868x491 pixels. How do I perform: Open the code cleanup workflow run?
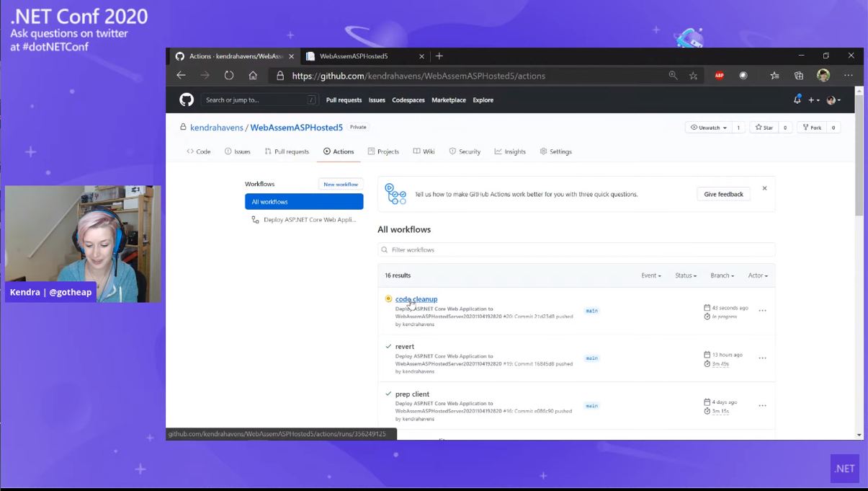point(416,299)
